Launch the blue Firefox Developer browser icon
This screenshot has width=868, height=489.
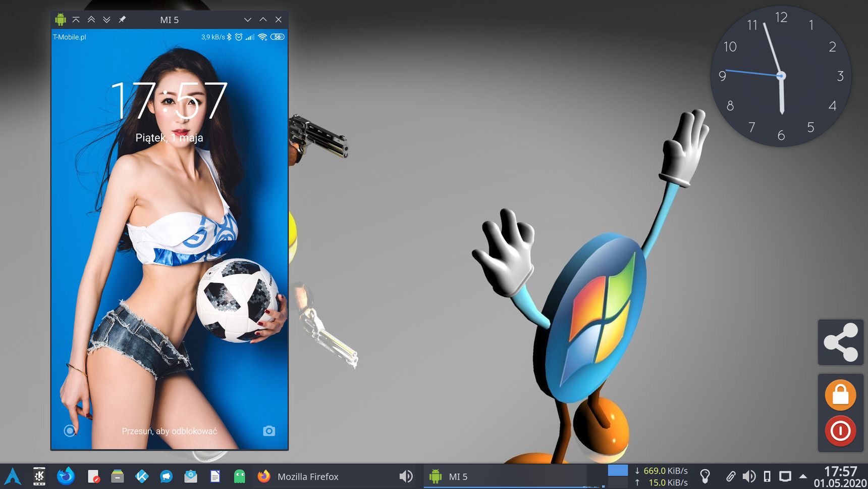pos(66,476)
